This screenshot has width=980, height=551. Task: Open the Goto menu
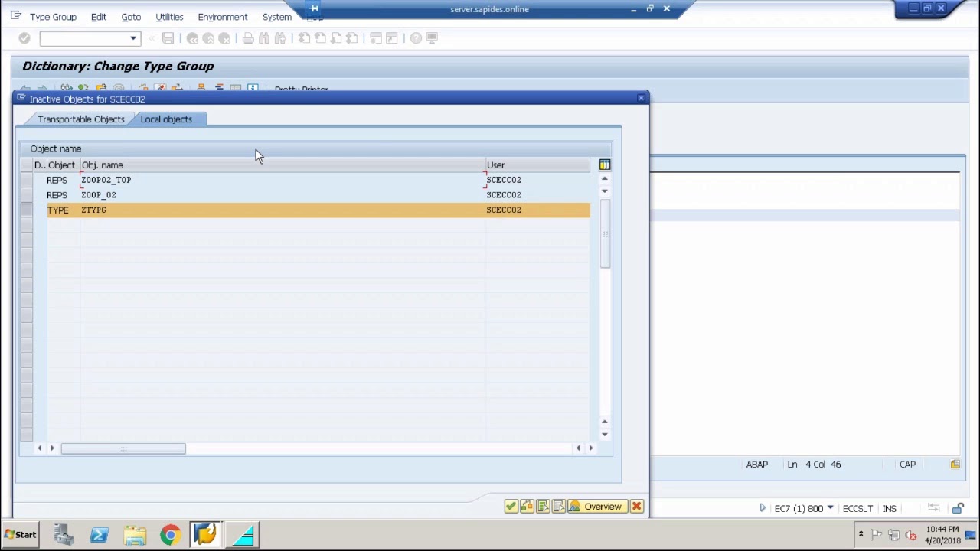[131, 17]
